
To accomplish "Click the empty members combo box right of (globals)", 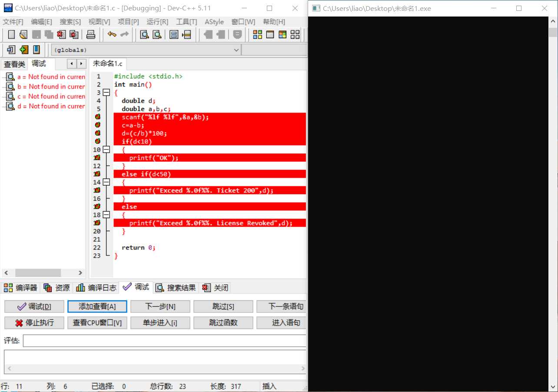I will pos(274,50).
